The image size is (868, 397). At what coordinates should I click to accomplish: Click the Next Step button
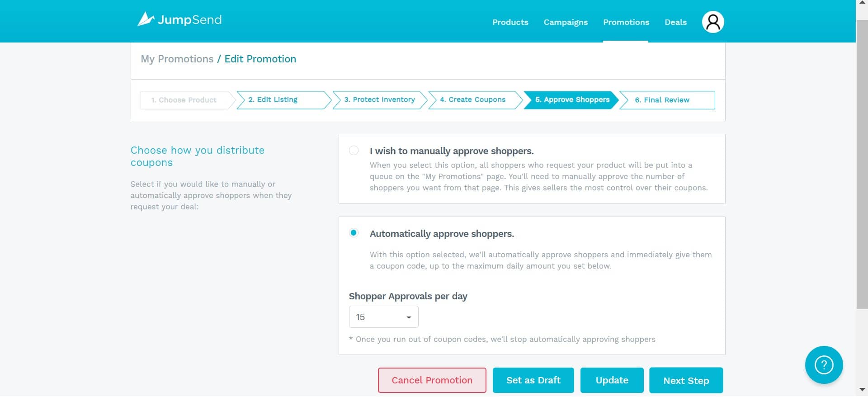coord(686,381)
